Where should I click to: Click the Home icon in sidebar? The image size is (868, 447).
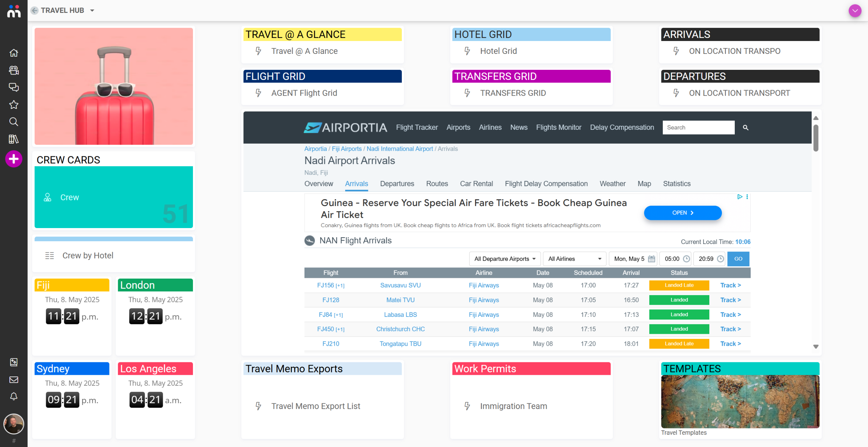pyautogui.click(x=14, y=53)
